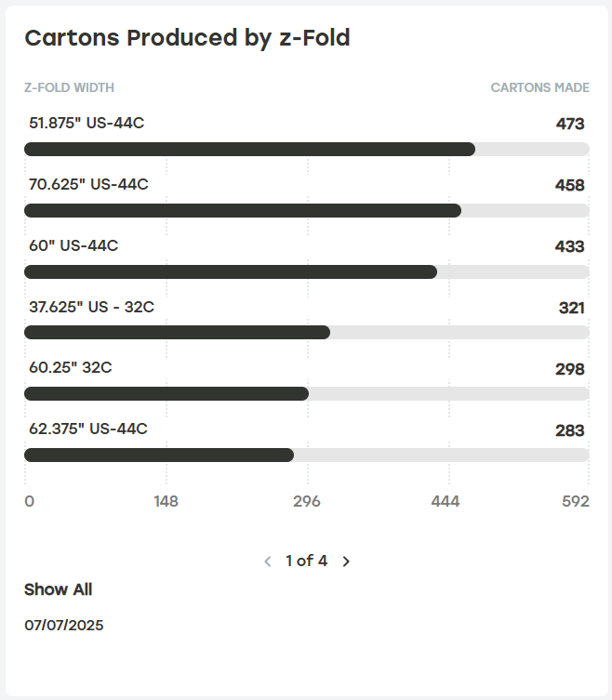Screen dimensions: 612x700
Task: Go to previous page of z-Fold list
Action: click(268, 561)
